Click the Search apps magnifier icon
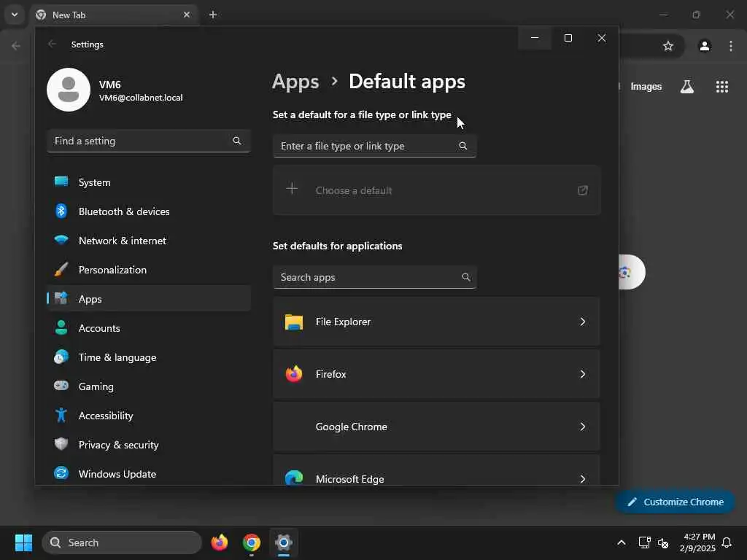This screenshot has width=747, height=560. point(466,277)
